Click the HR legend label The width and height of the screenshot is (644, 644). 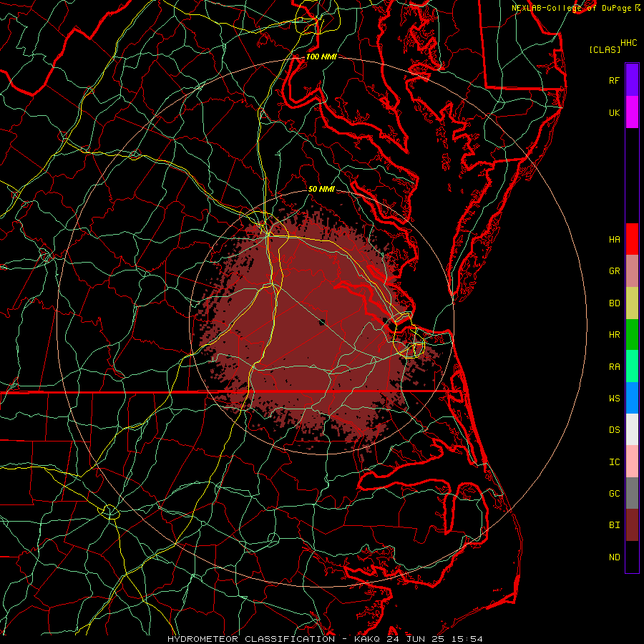pos(614,335)
